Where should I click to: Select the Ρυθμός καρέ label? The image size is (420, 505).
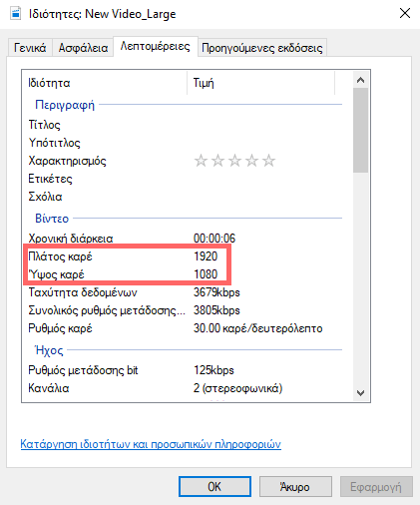pyautogui.click(x=60, y=328)
